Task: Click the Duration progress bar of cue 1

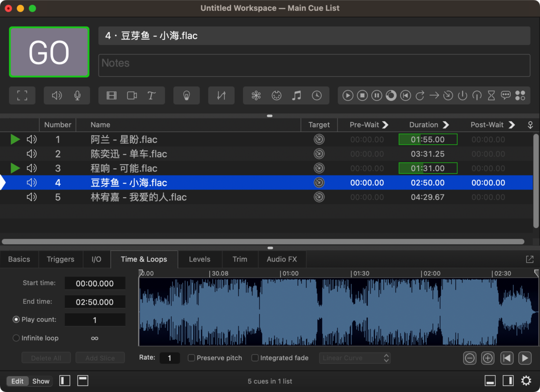Action: (428, 140)
